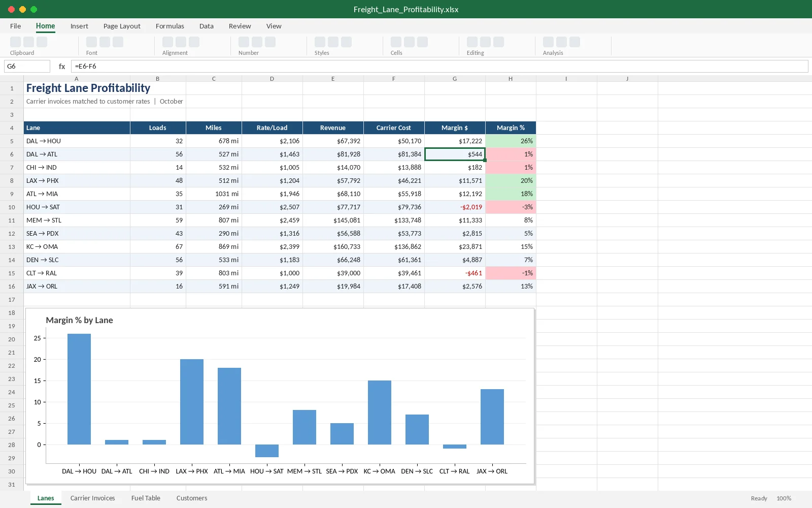Click the Freight Lane Profitability title cell

(88, 88)
